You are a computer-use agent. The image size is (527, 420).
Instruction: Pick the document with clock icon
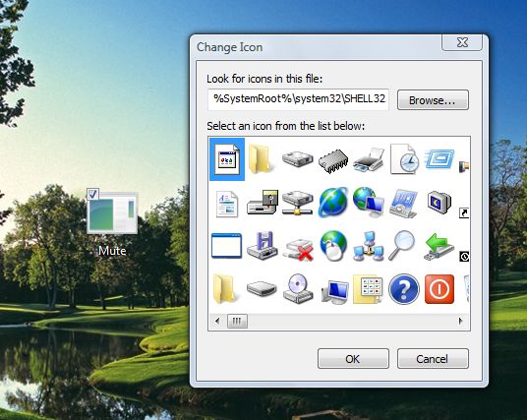click(404, 159)
